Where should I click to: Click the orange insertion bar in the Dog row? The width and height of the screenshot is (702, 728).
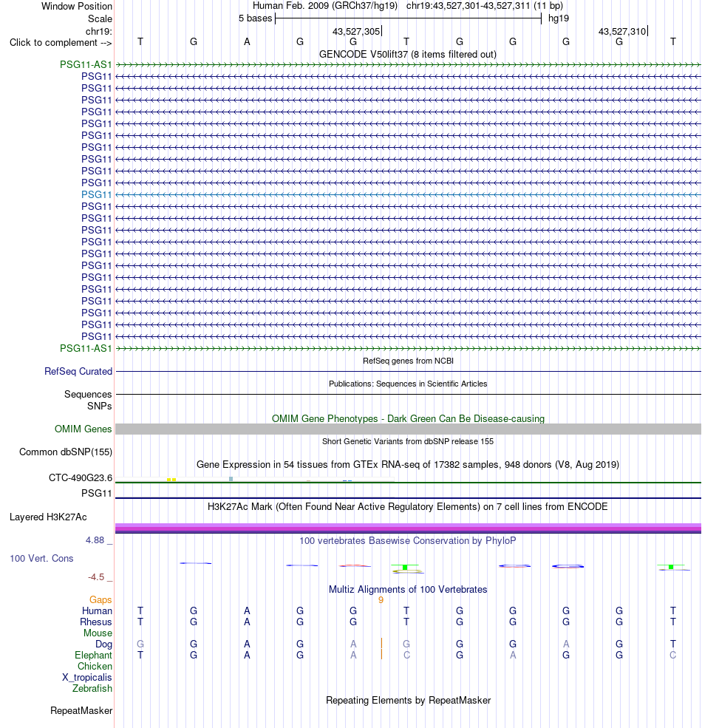point(381,644)
